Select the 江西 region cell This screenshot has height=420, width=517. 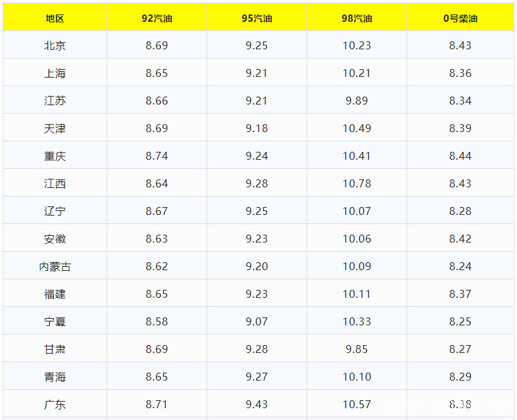pos(55,183)
